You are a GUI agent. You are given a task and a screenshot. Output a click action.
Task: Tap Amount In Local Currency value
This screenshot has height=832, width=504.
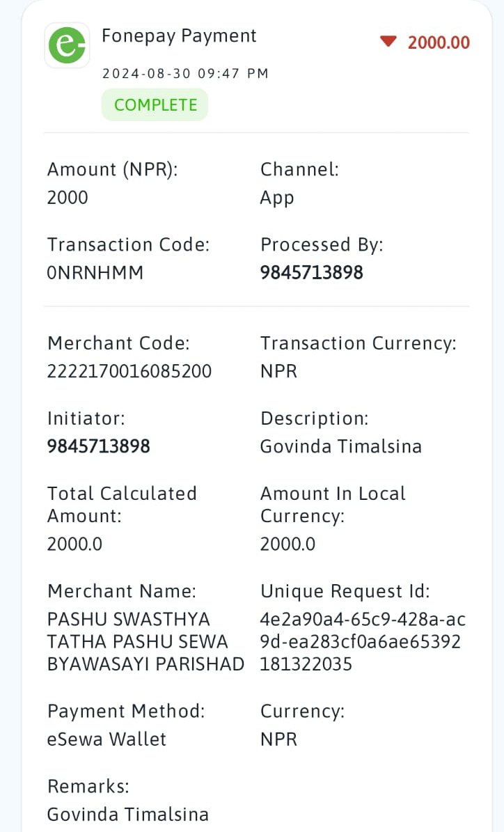(288, 544)
